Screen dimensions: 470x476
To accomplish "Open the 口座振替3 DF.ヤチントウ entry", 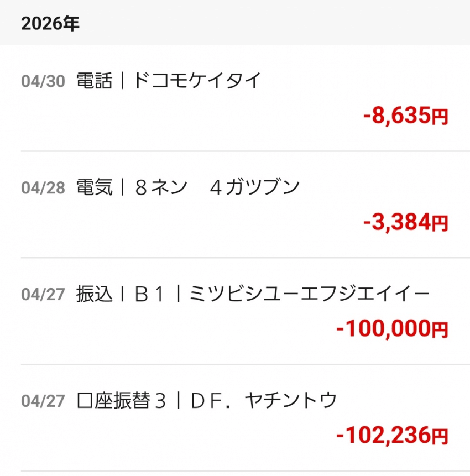I will tap(235, 418).
